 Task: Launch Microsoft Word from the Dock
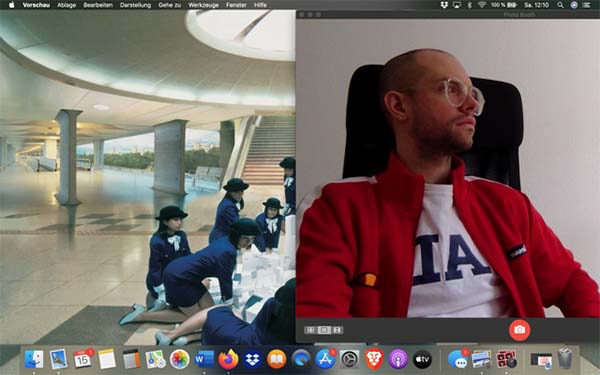204,359
